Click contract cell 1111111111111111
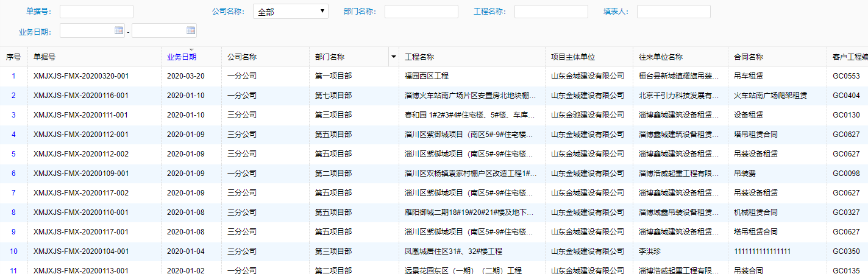 763,251
